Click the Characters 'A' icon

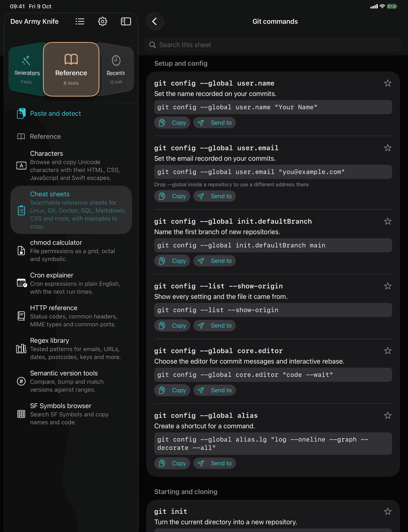coord(21,166)
